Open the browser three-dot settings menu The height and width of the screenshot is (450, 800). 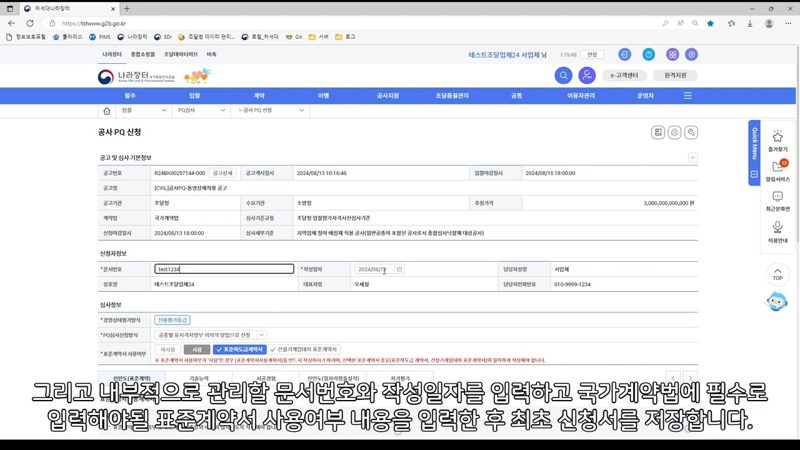788,23
